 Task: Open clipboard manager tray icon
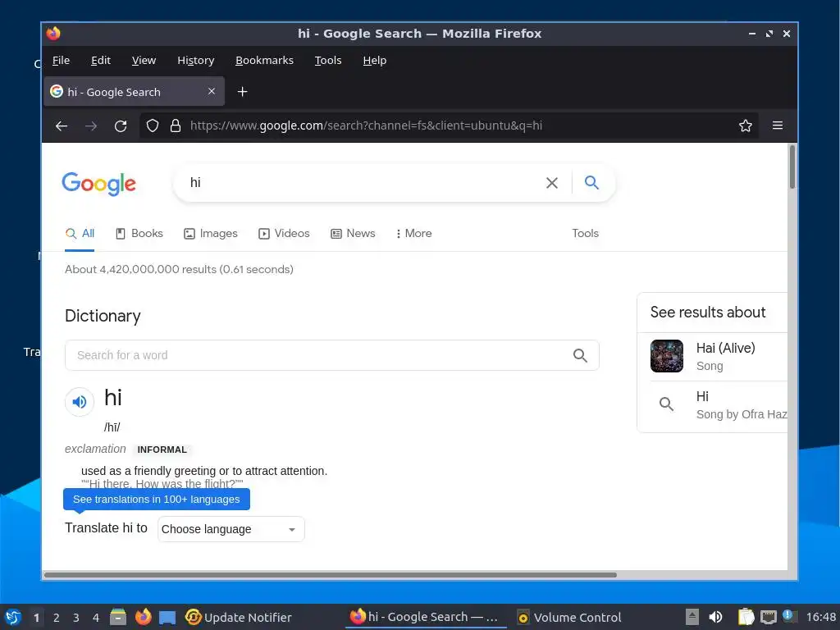click(x=746, y=617)
